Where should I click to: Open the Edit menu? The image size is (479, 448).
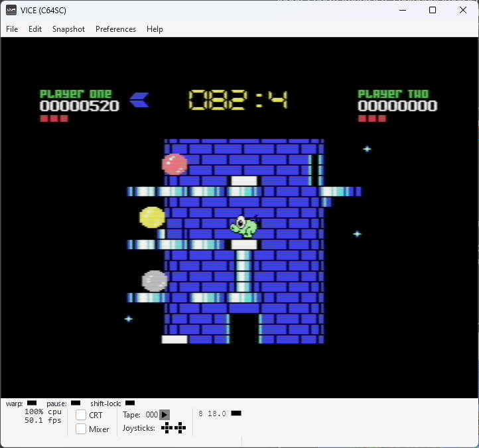(x=34, y=29)
